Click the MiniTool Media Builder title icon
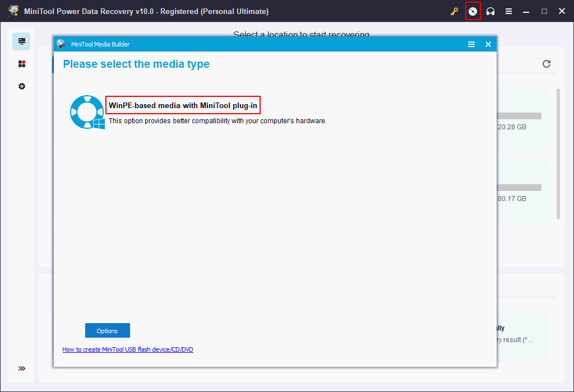The height and width of the screenshot is (392, 574). (x=61, y=44)
